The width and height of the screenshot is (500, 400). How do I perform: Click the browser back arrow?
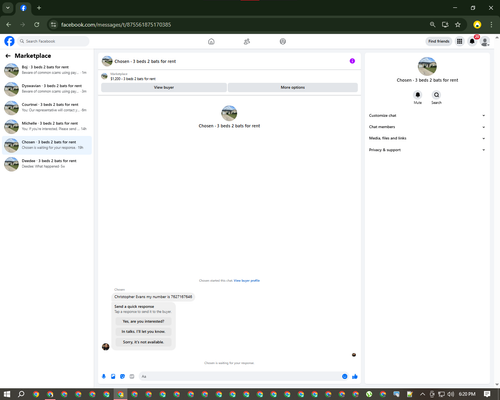point(9,24)
